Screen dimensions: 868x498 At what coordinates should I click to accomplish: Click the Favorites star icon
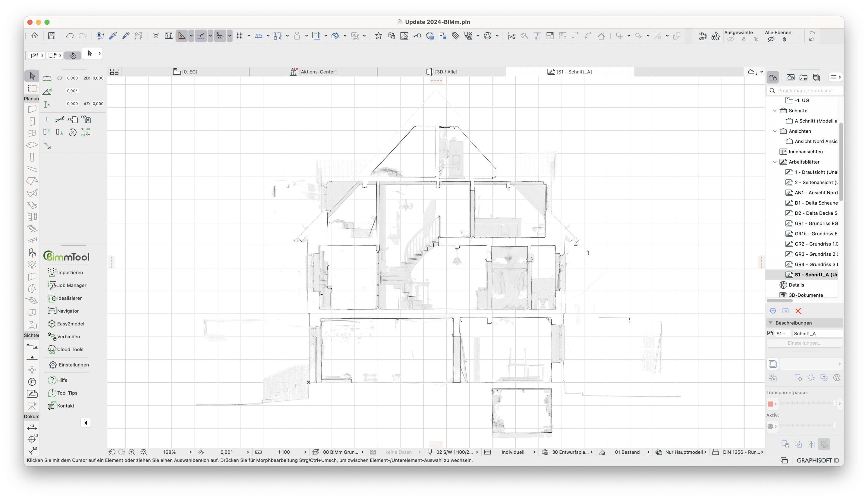379,36
